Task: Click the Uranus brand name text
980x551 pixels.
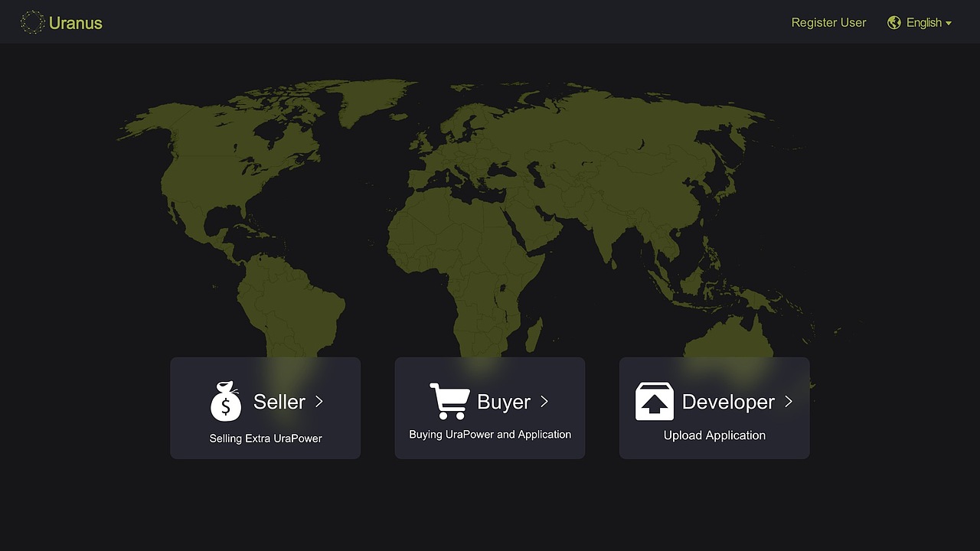Action: point(75,23)
